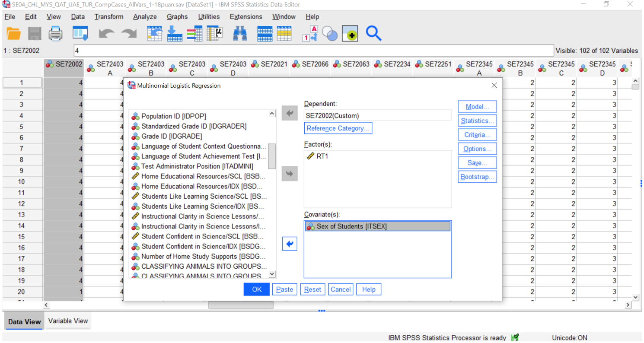Move variable to Dependent arrow button
Image resolution: width=644 pixels, height=343 pixels.
pyautogui.click(x=290, y=113)
